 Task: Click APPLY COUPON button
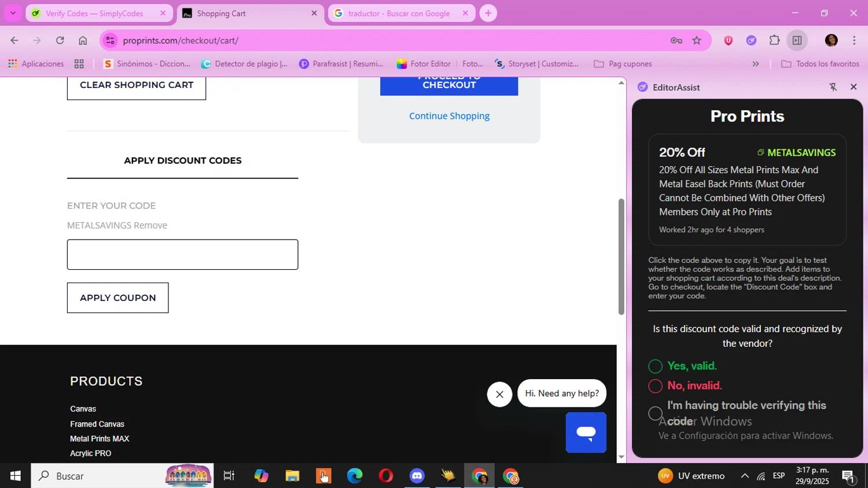click(x=117, y=298)
